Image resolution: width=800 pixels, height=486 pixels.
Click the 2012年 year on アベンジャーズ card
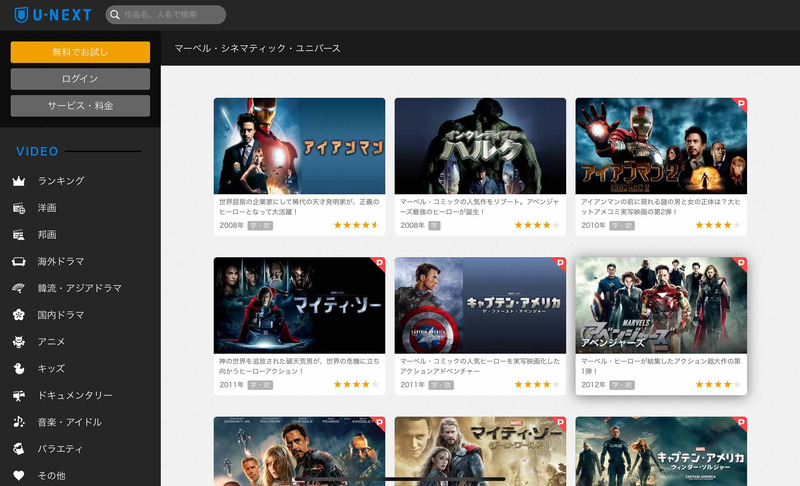tap(593, 385)
